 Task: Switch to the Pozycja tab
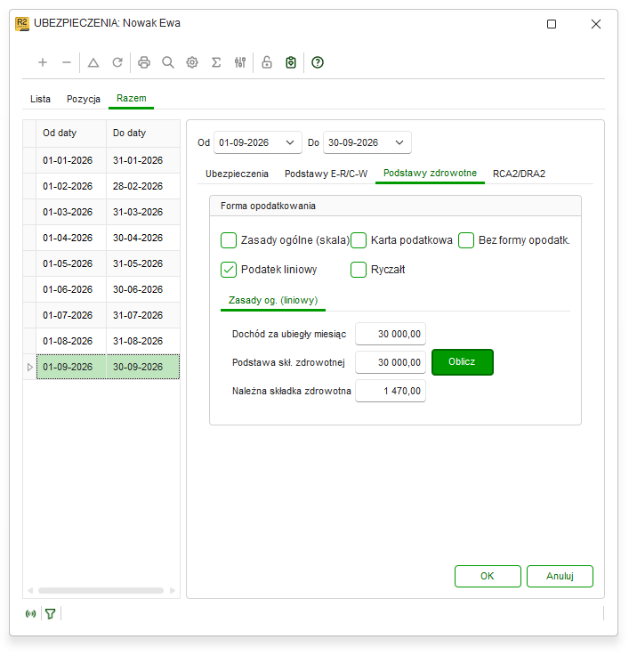(x=84, y=99)
